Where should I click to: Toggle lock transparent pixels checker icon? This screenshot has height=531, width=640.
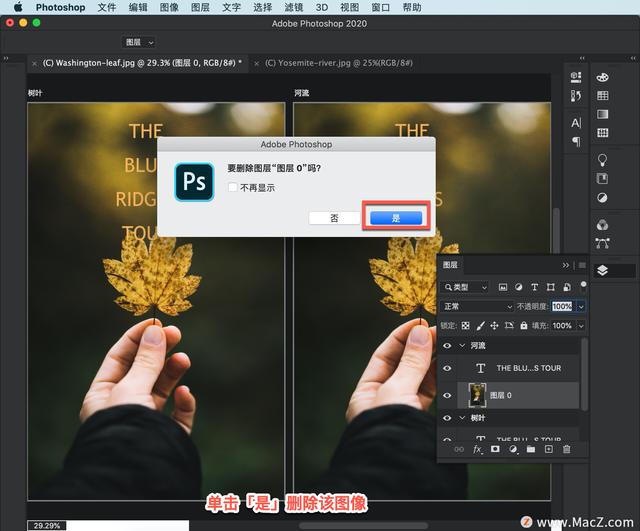[x=465, y=326]
